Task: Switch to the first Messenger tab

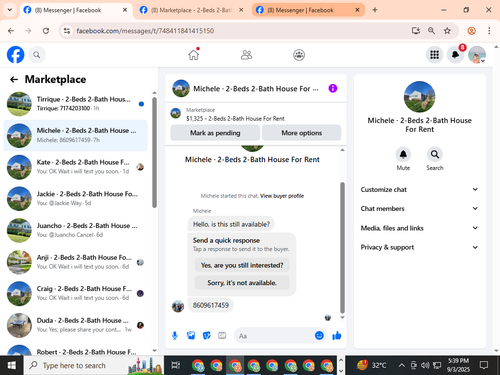Action: (x=75, y=10)
